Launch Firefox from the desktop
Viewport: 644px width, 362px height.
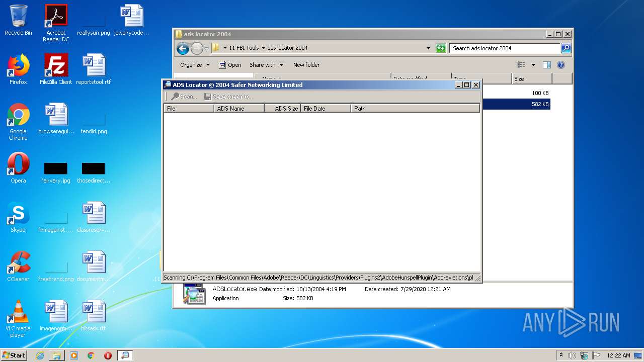click(18, 69)
